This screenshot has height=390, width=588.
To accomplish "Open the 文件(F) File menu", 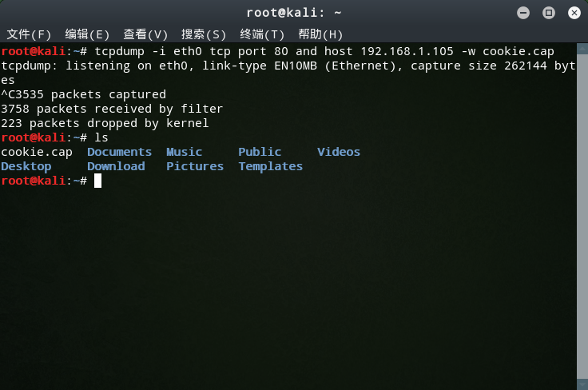I will pyautogui.click(x=29, y=34).
